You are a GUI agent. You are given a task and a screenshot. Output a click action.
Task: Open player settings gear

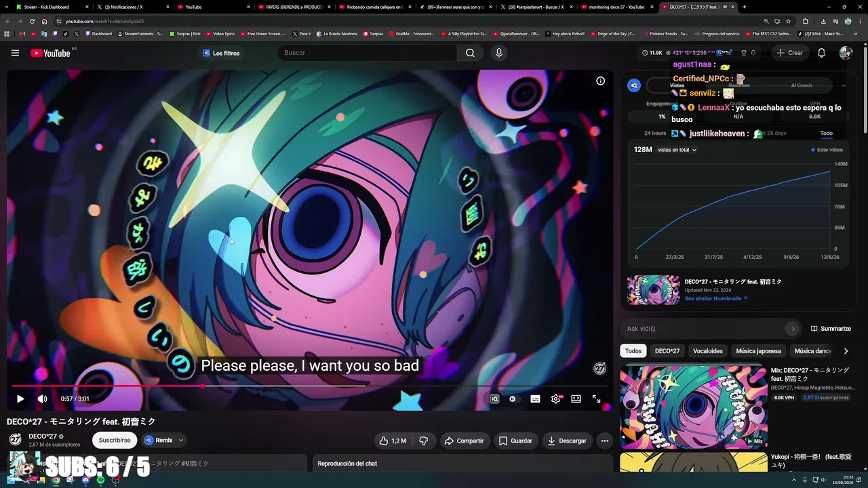point(556,399)
